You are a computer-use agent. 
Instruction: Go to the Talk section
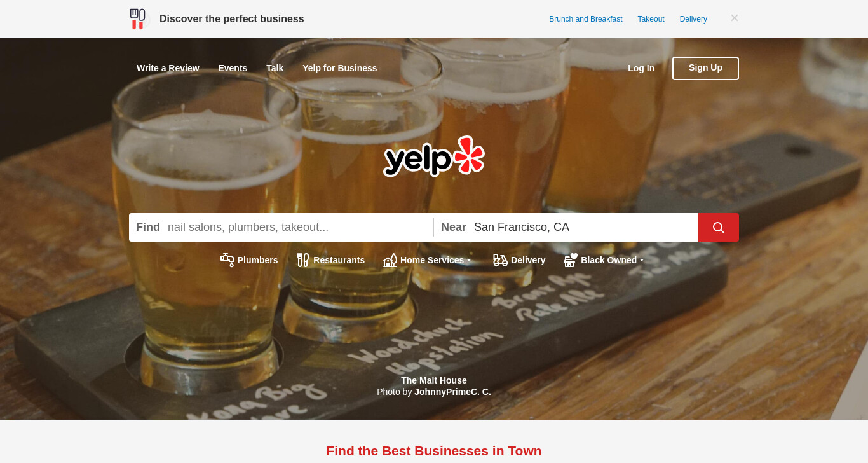(275, 68)
